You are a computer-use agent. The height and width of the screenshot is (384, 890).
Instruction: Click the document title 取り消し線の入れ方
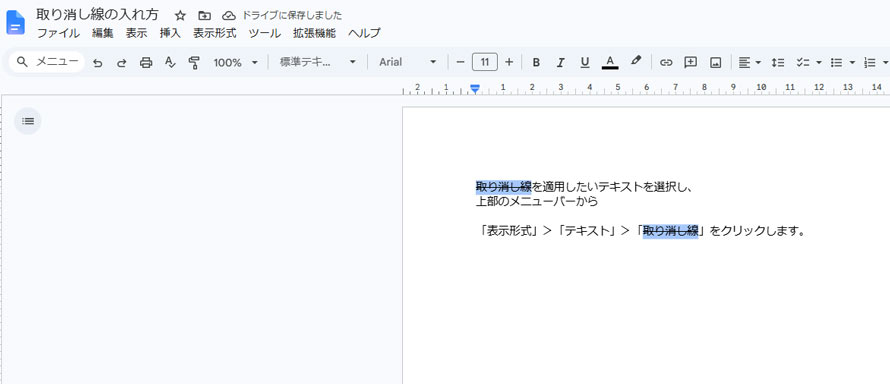[x=98, y=14]
